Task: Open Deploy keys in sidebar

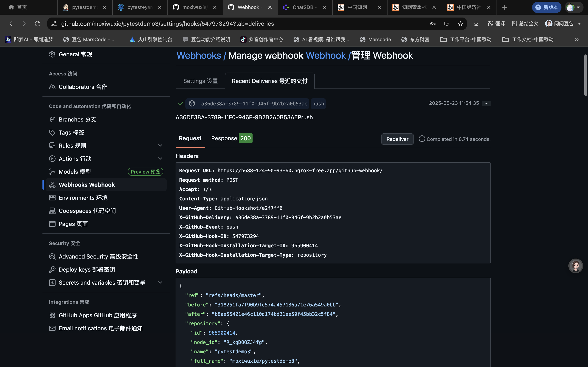Action: coord(87,270)
